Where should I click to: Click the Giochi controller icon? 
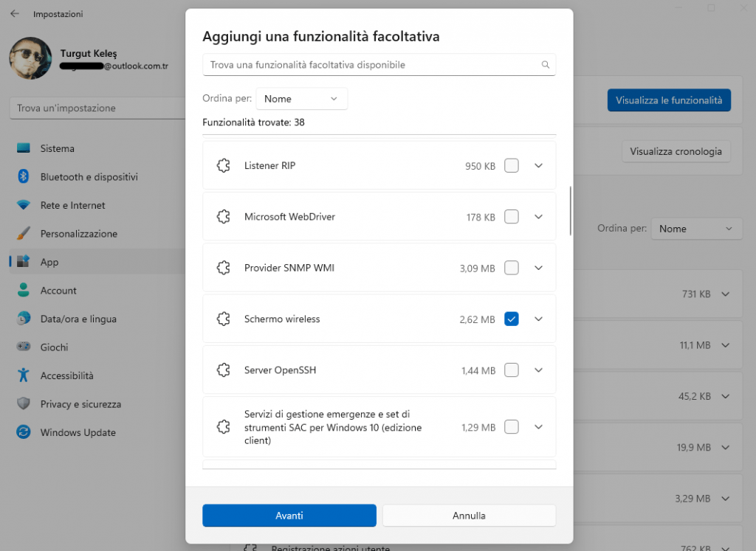(24, 347)
